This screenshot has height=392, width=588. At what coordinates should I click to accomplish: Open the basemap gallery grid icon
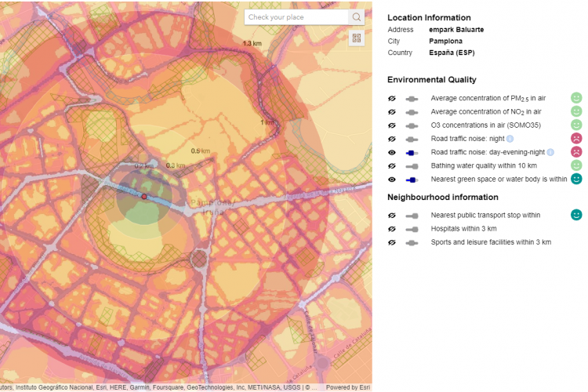click(357, 38)
